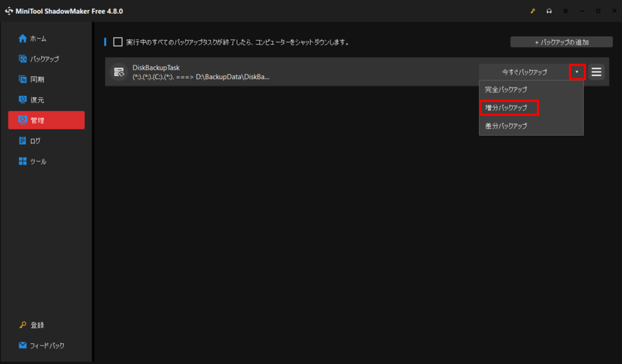Viewport: 622px width, 364px height.
Task: Open the Tools (ツール) grid icon
Action: pos(22,161)
